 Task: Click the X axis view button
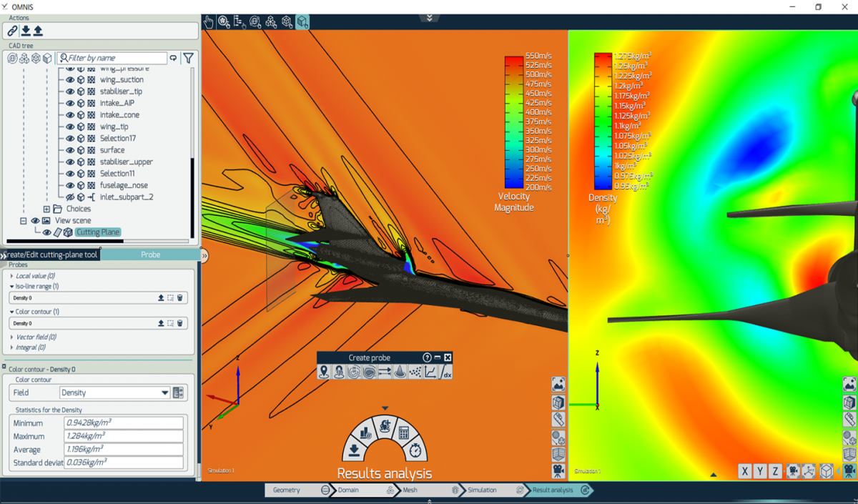click(x=745, y=471)
